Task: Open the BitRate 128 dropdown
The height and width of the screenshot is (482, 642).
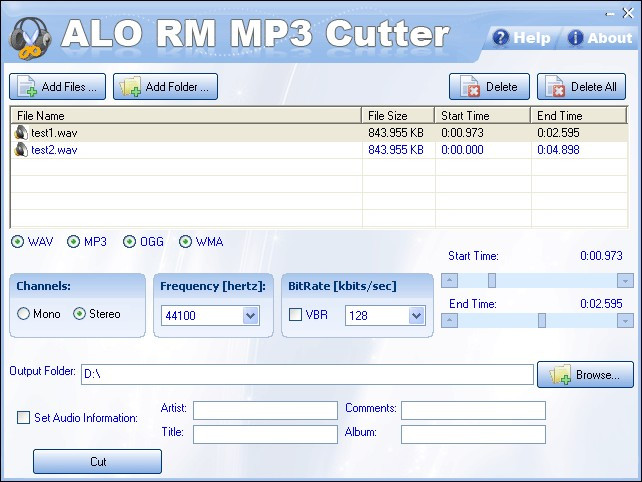Action: pos(417,315)
